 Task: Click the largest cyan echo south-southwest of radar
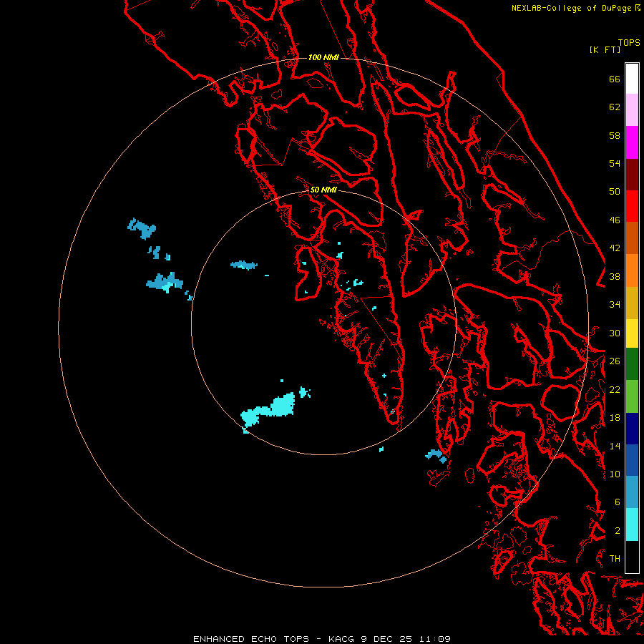(269, 409)
